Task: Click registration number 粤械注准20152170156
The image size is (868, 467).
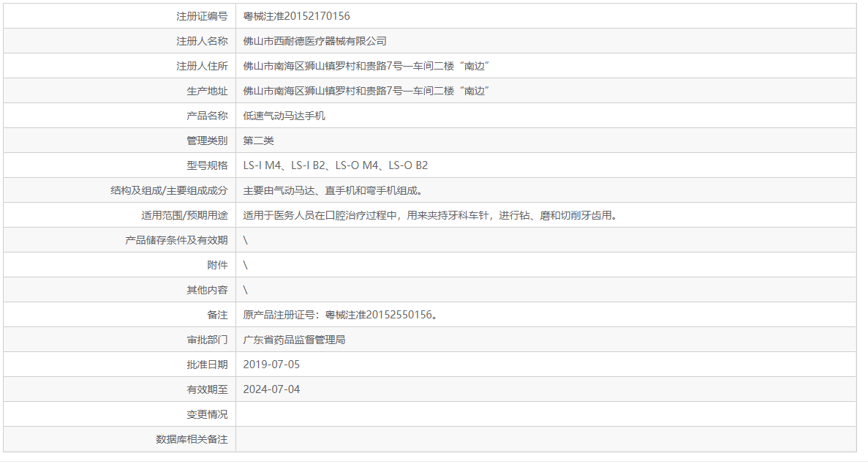Action: (x=296, y=16)
